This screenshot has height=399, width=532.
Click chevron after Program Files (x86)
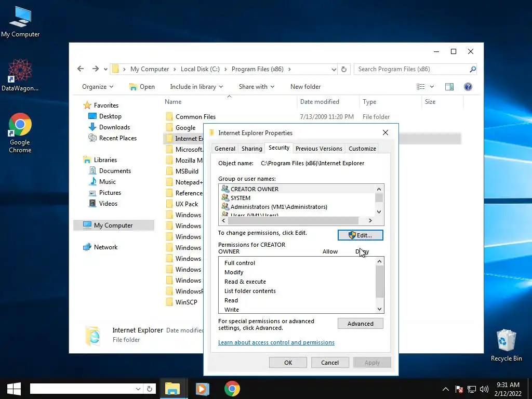[x=289, y=69]
